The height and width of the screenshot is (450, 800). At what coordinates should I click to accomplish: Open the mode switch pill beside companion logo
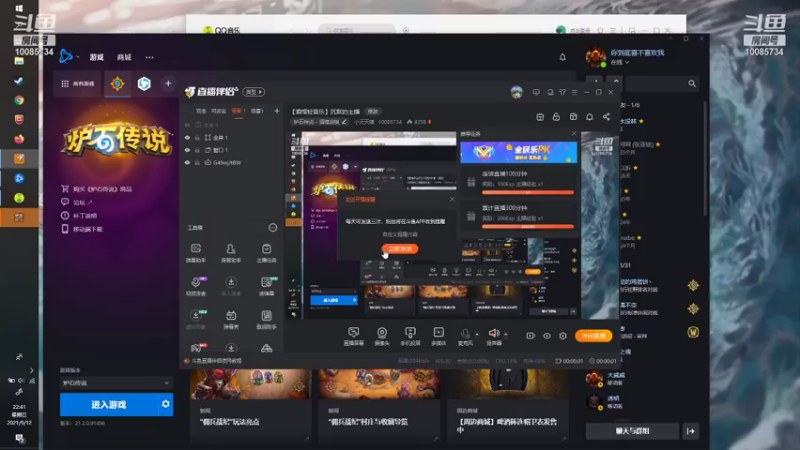[254, 92]
